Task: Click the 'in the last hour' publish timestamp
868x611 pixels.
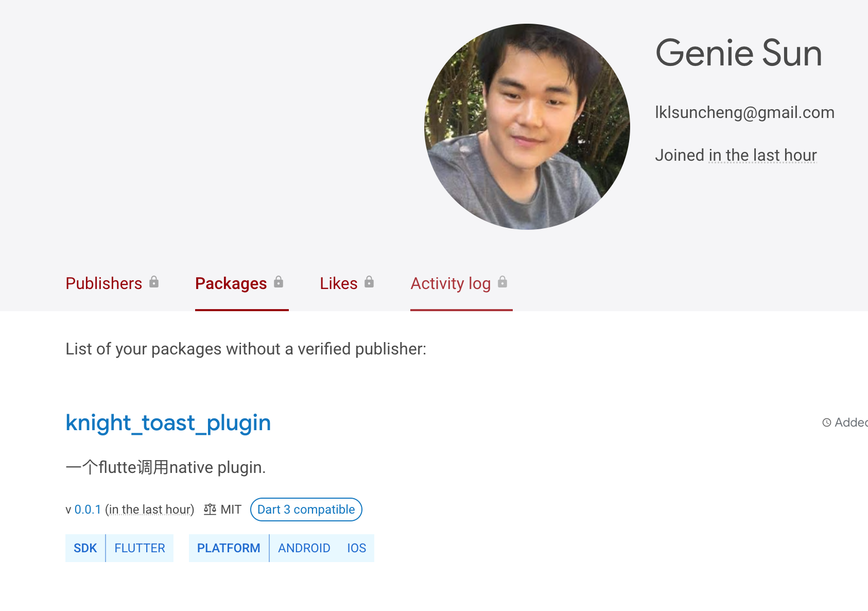Action: coord(150,510)
